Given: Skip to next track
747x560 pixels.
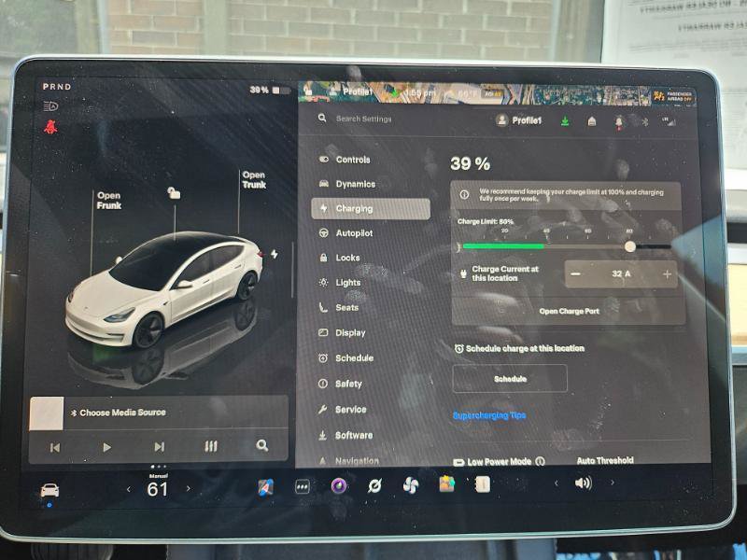Looking at the screenshot, I should point(159,447).
